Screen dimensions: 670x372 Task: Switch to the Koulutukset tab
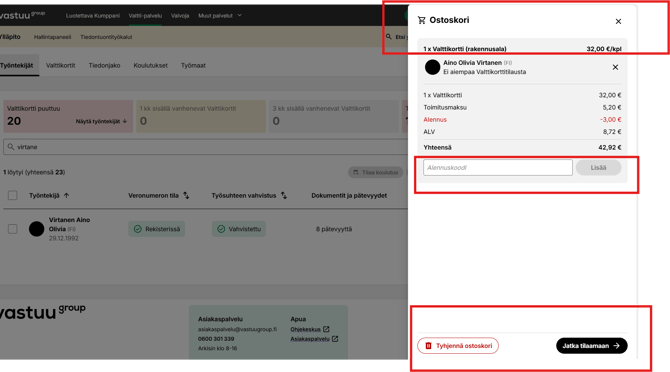(150, 65)
